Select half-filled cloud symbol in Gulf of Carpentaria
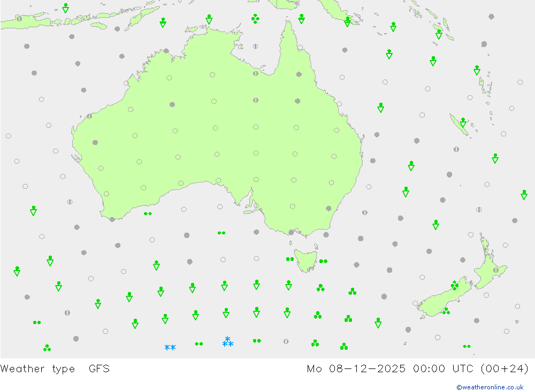The width and height of the screenshot is (535, 392). point(256,46)
